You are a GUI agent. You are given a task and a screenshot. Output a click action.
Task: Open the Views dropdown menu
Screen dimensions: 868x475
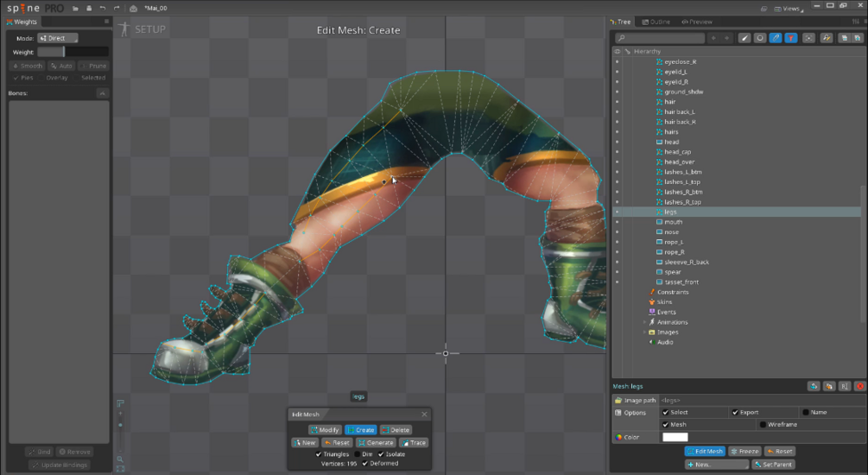[x=789, y=9]
